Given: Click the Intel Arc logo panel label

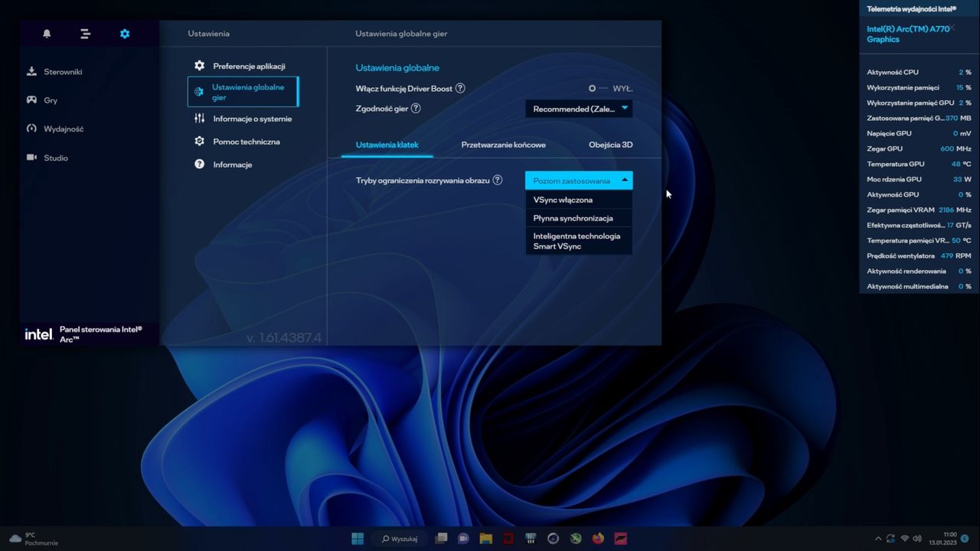Looking at the screenshot, I should tap(83, 334).
